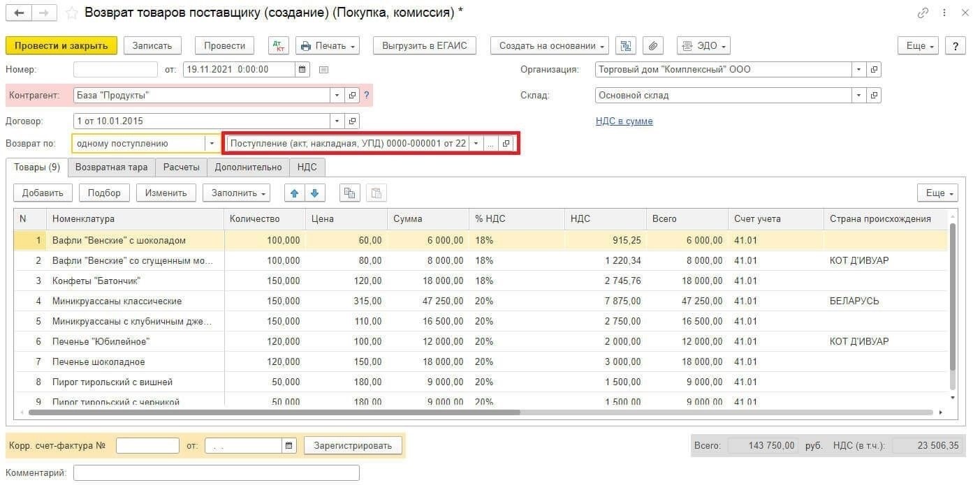The height and width of the screenshot is (485, 980).
Task: Expand the Склад dropdown arrow
Action: [858, 96]
